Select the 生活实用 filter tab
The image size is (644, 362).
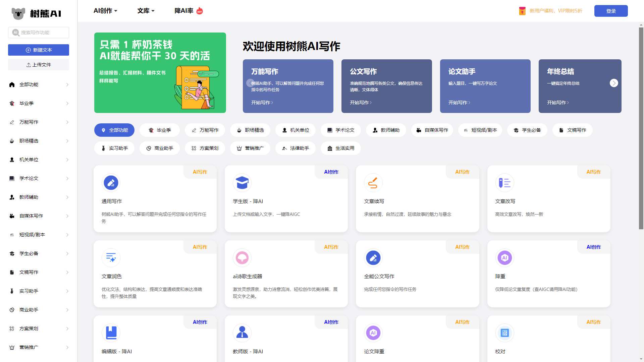point(341,148)
